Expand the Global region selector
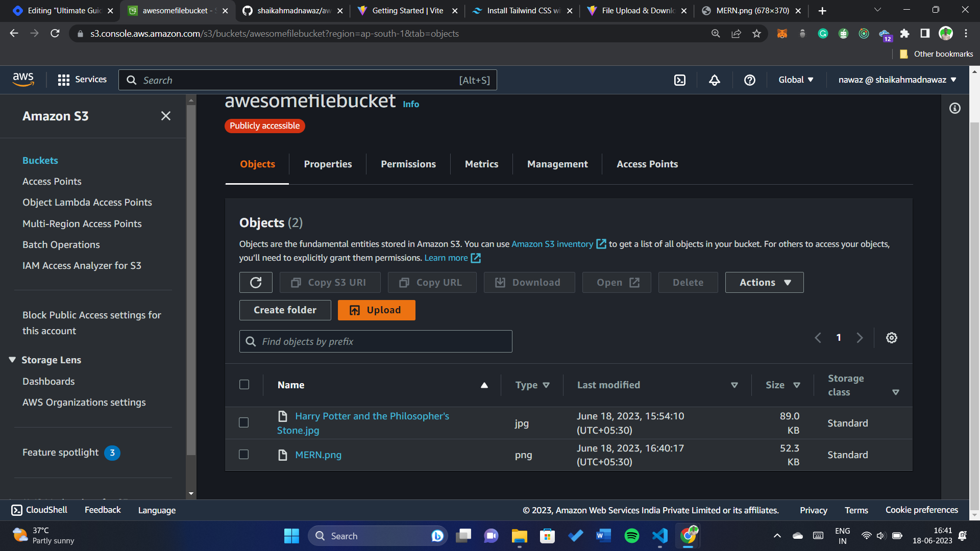The width and height of the screenshot is (980, 551). pos(795,80)
